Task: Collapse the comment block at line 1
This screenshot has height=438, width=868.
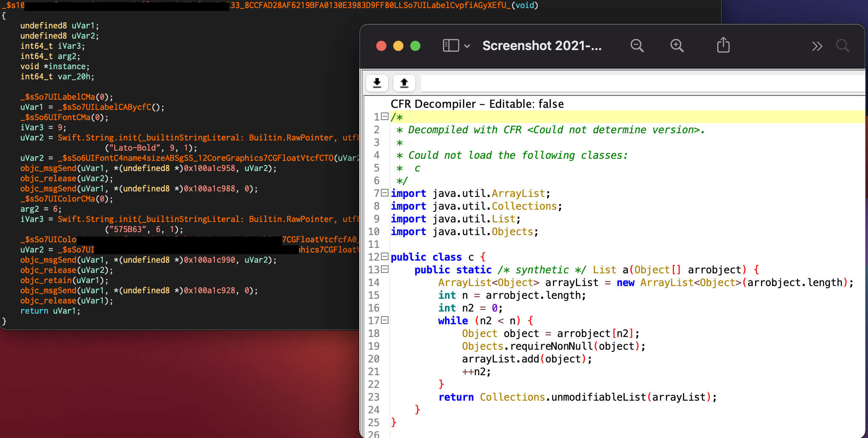Action: (385, 116)
